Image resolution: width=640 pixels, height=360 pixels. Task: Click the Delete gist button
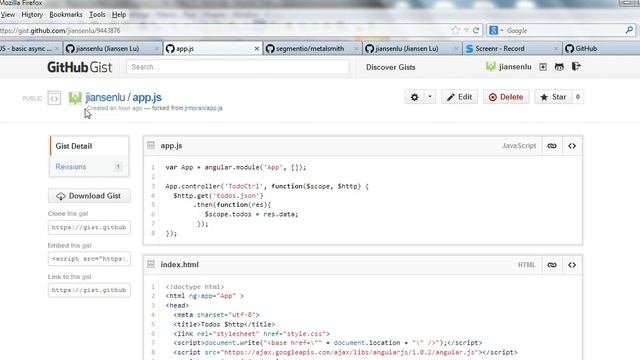point(506,97)
